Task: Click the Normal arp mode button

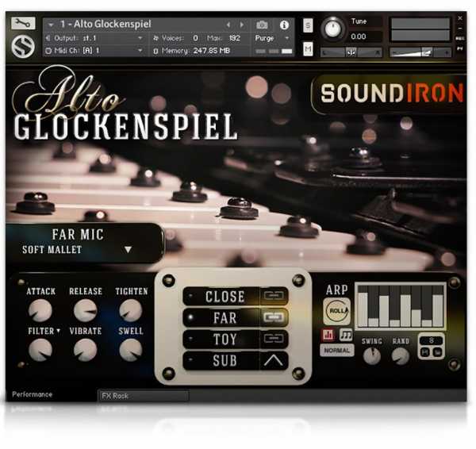Action: coord(337,351)
